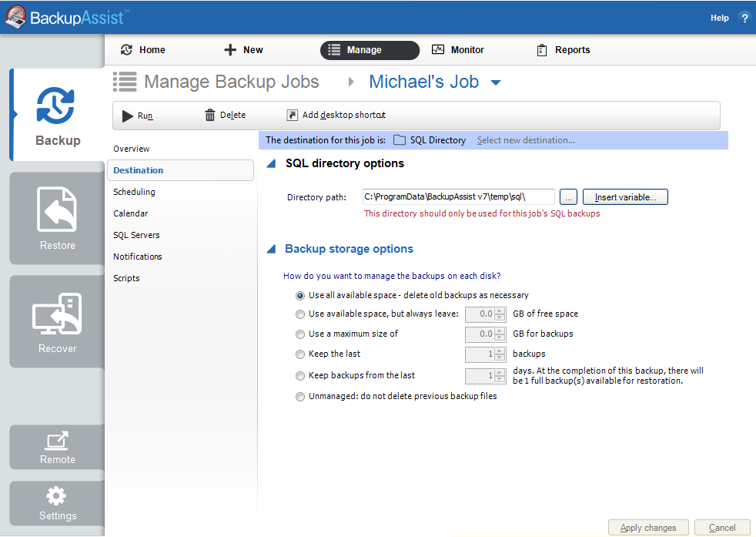The image size is (756, 537).
Task: Click 'Manage Backup Jobs' breadcrumb title
Action: click(232, 82)
